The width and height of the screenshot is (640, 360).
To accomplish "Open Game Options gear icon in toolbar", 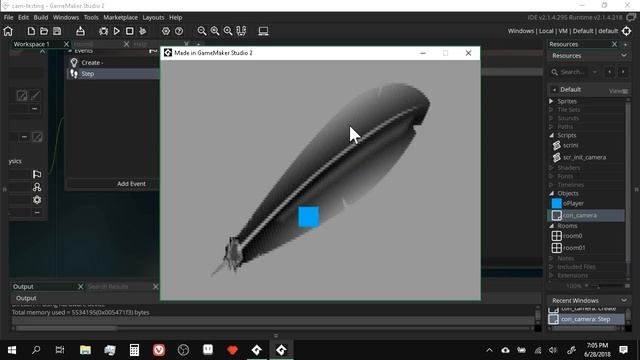I will tap(166, 31).
